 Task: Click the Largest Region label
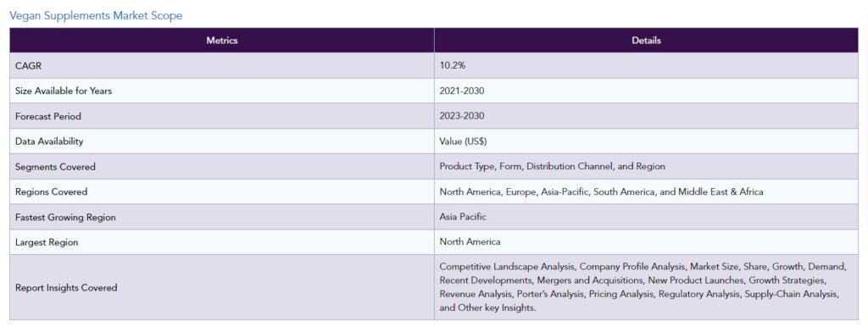pyautogui.click(x=47, y=242)
